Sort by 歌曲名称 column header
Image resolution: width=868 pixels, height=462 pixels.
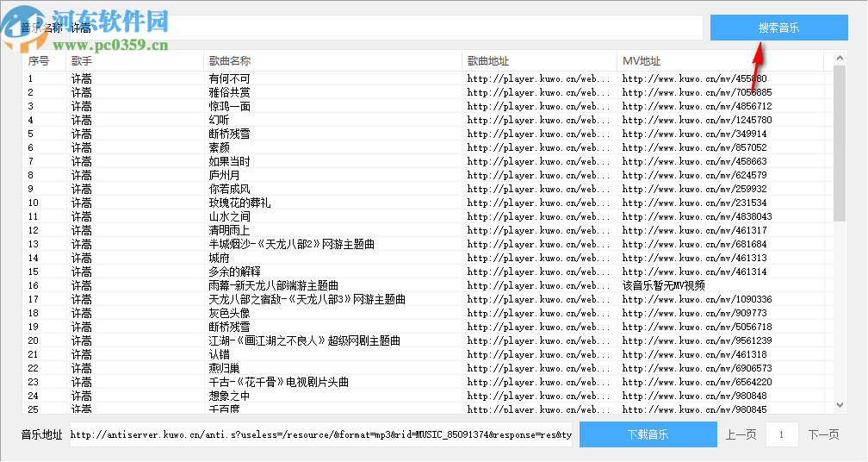pos(332,61)
